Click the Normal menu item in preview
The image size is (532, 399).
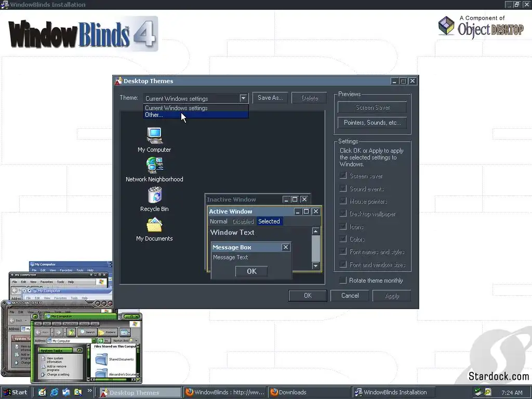pos(219,221)
